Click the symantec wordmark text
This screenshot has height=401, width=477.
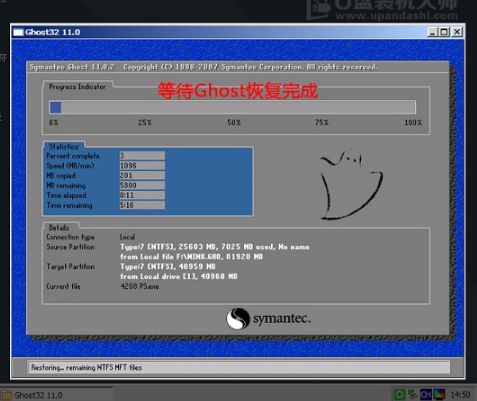282,318
